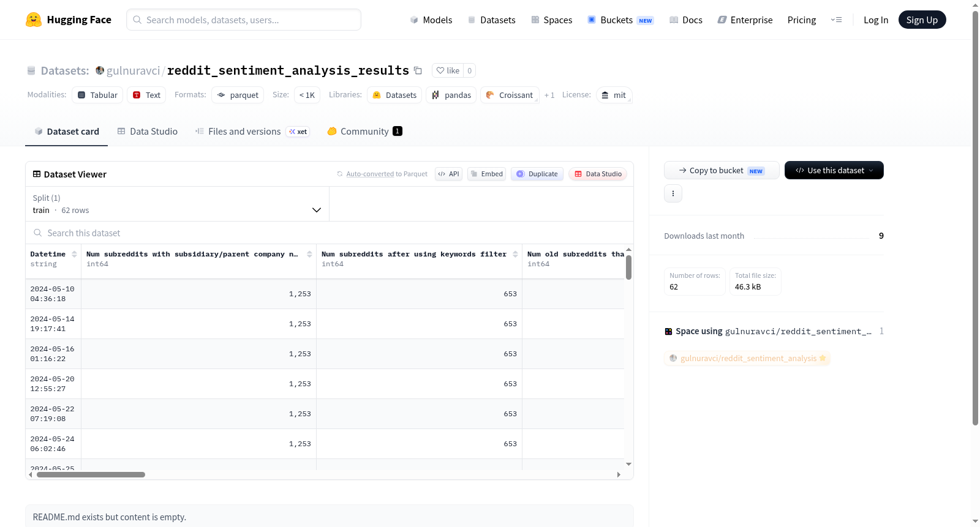Open the navigation overflow menu icon
Screen dimensions: 980x527
point(836,20)
